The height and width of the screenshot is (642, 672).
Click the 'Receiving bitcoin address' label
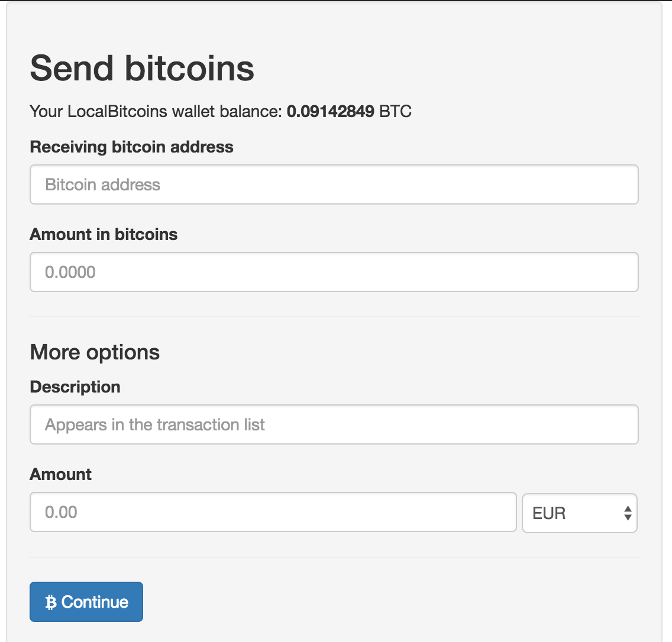click(x=131, y=147)
